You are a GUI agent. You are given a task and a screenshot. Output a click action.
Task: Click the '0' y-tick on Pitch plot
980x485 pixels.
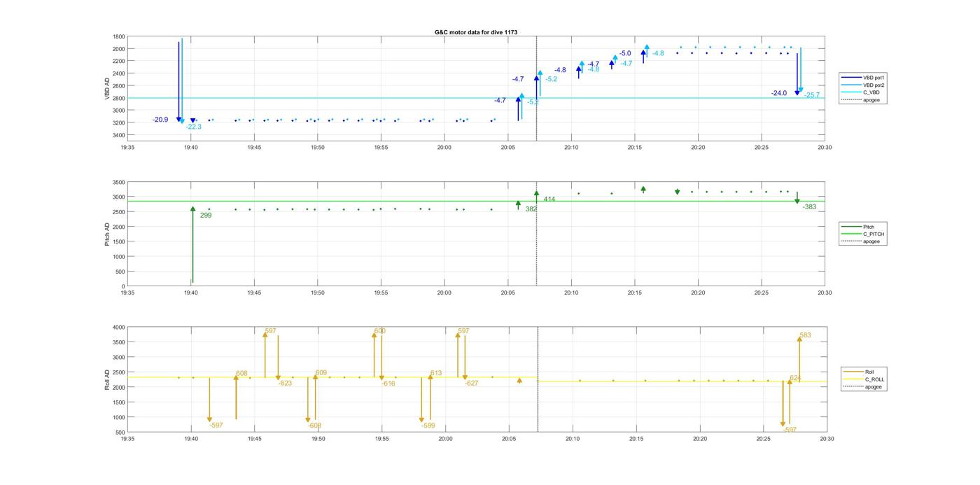(x=123, y=286)
